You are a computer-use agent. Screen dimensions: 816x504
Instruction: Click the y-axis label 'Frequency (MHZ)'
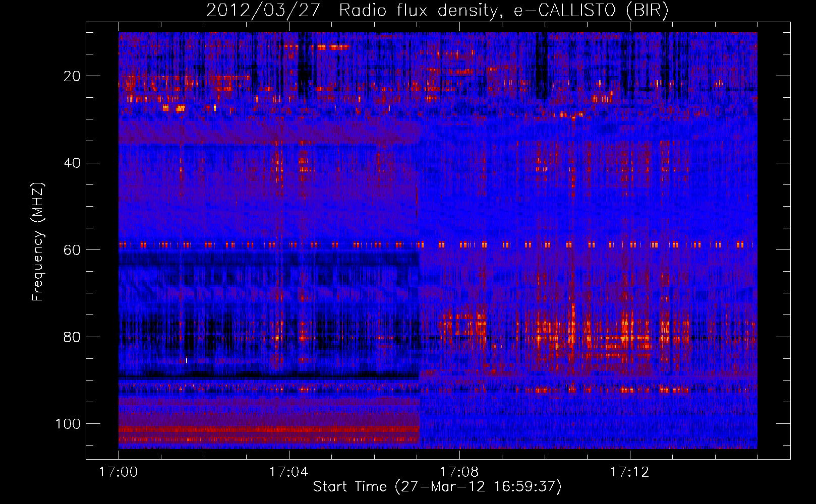38,242
